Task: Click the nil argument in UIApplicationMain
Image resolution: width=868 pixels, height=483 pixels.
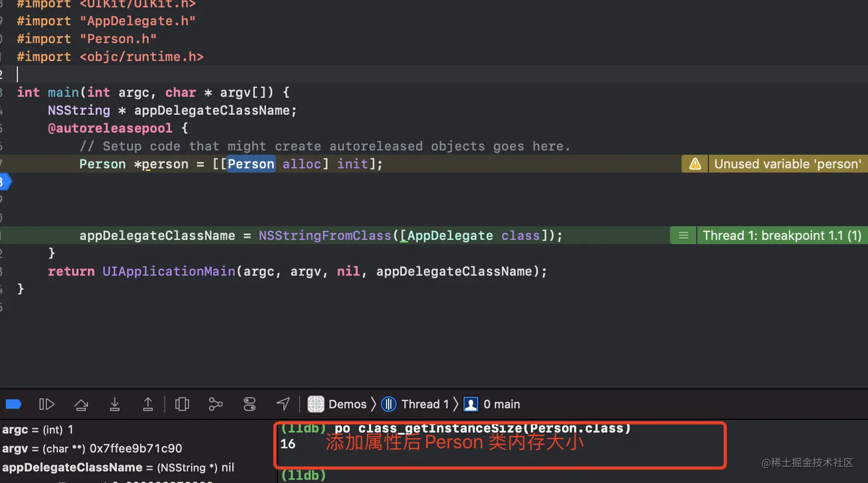Action: 348,271
